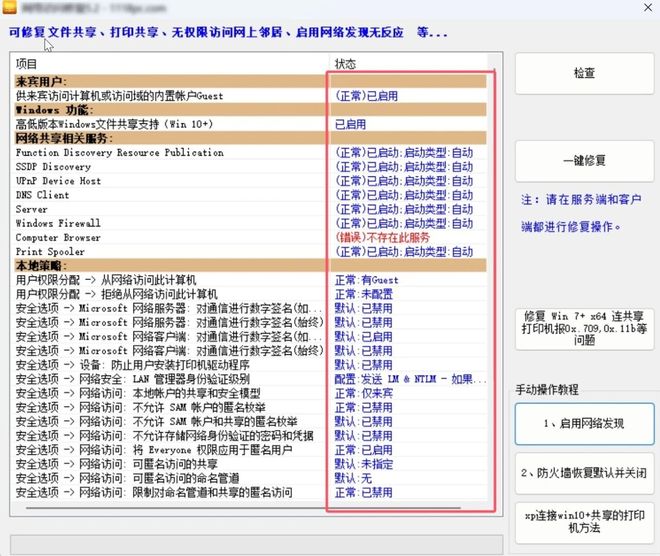Click the (正常)已启用 Guest status cell
Screen dimensions: 660x556
[x=366, y=96]
